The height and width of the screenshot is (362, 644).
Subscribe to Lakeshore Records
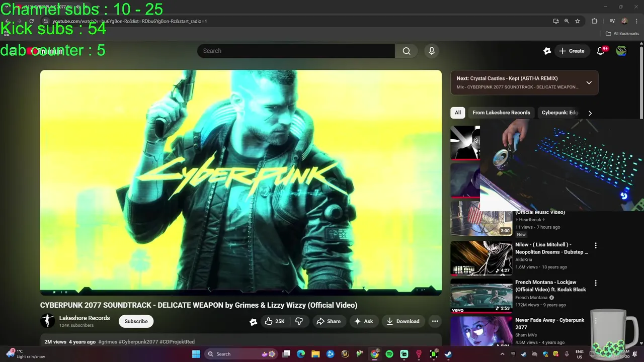tap(136, 321)
